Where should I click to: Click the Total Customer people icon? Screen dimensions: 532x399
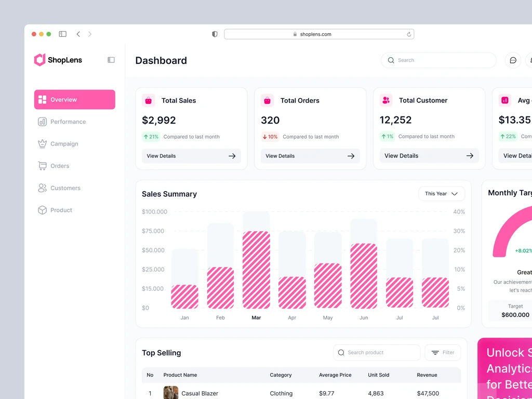point(386,100)
